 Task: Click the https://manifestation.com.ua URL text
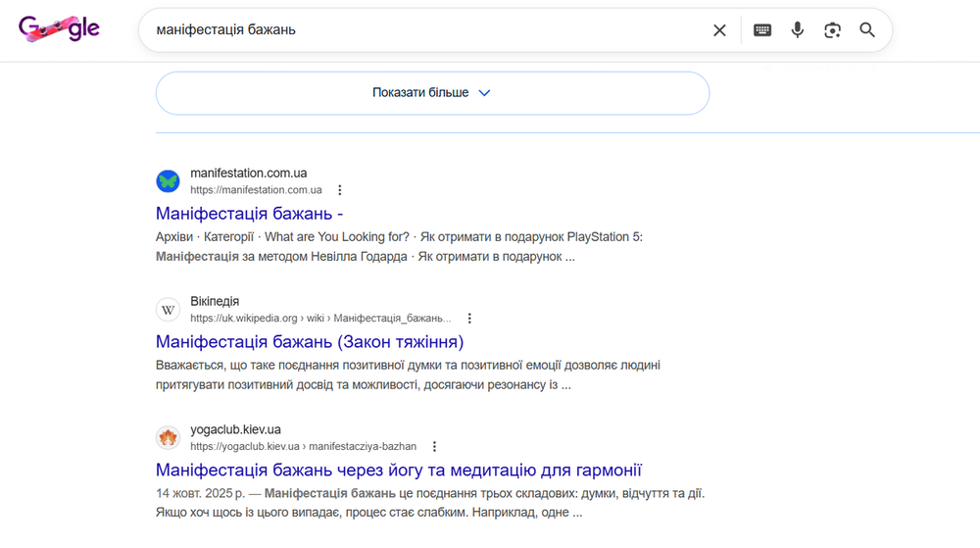click(x=256, y=190)
